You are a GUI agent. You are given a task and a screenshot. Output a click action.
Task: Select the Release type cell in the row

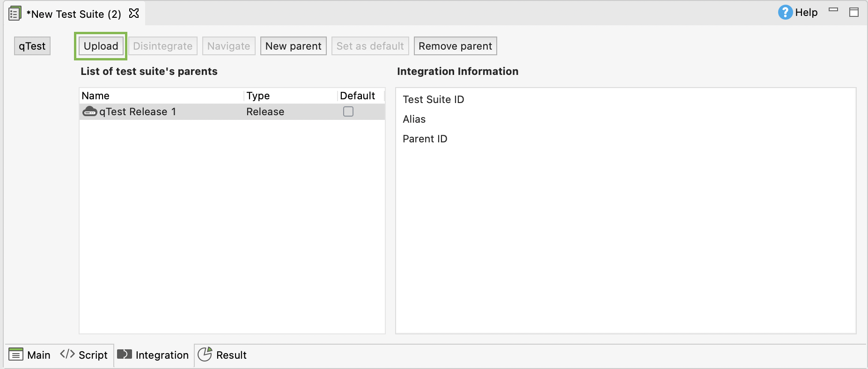(x=265, y=112)
